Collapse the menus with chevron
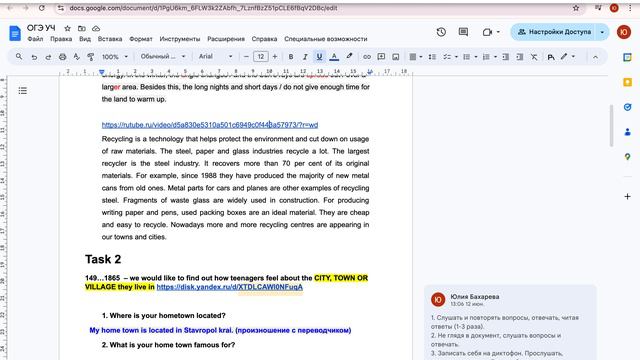Viewport: 640px width, 360px height. coord(595,57)
